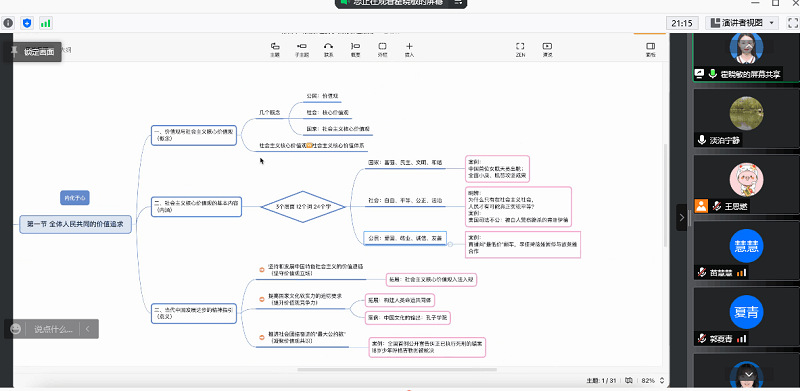Enter ZEN mode from toolbar
800x391 pixels.
pyautogui.click(x=520, y=49)
